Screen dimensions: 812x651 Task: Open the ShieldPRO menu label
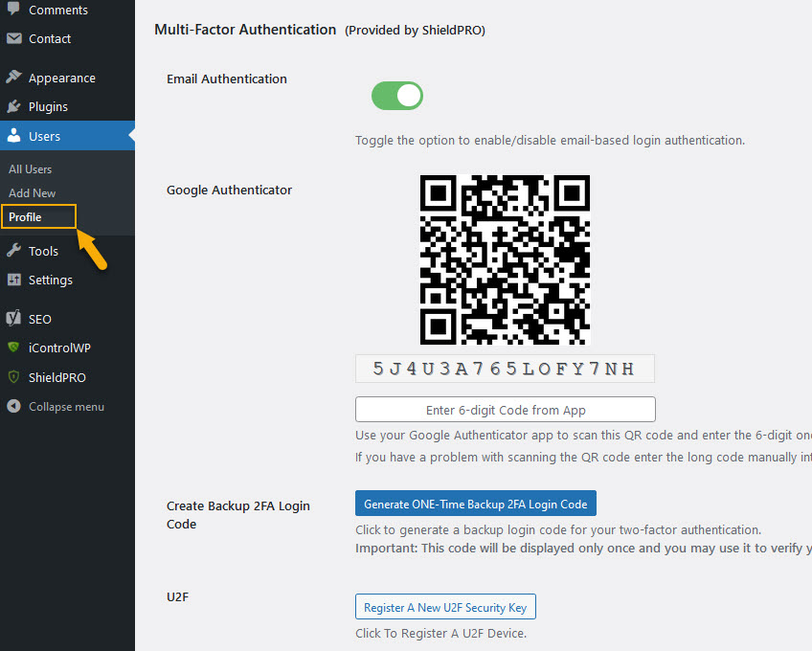click(x=56, y=377)
